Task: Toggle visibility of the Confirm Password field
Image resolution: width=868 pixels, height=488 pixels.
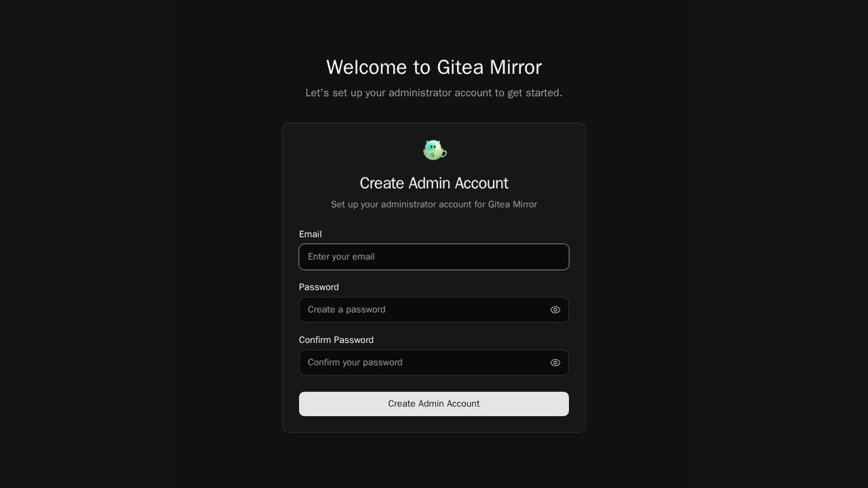Action: click(x=555, y=363)
